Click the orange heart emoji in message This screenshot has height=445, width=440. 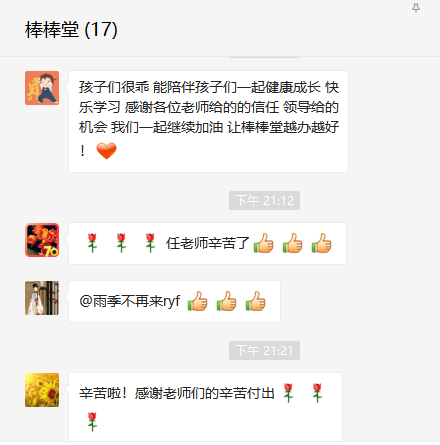point(106,151)
